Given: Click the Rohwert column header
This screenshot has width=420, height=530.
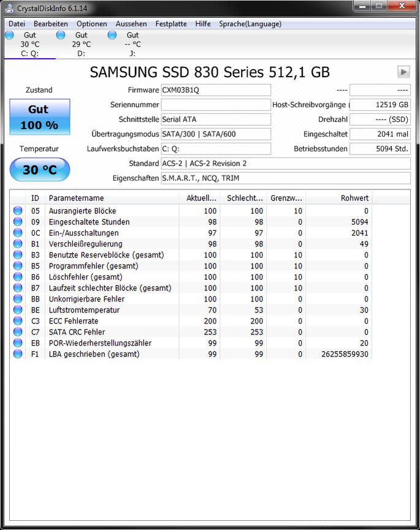Looking at the screenshot, I should point(339,198).
